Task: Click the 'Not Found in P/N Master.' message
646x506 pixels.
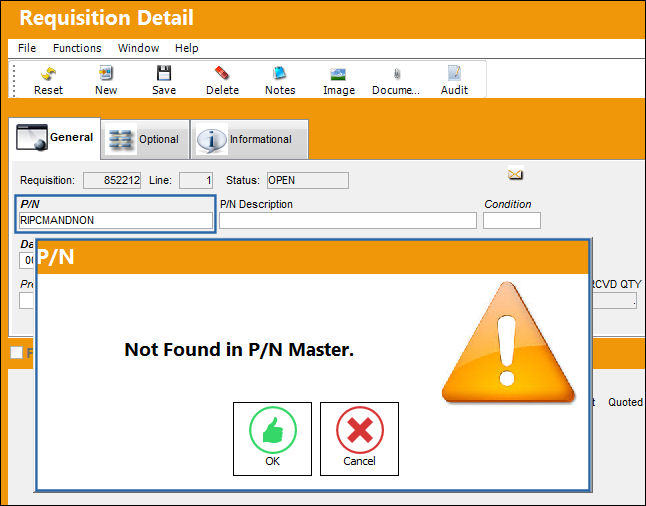Action: (x=239, y=349)
